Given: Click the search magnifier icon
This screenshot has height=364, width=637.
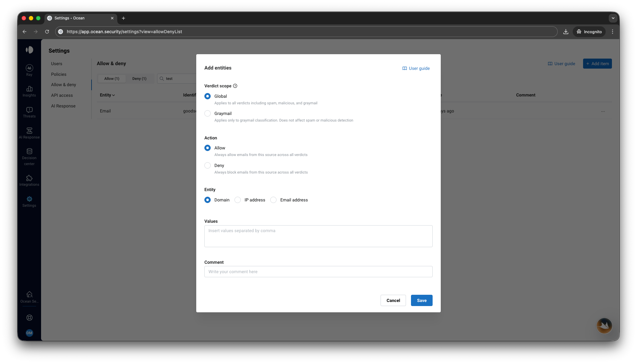Looking at the screenshot, I should (x=162, y=79).
